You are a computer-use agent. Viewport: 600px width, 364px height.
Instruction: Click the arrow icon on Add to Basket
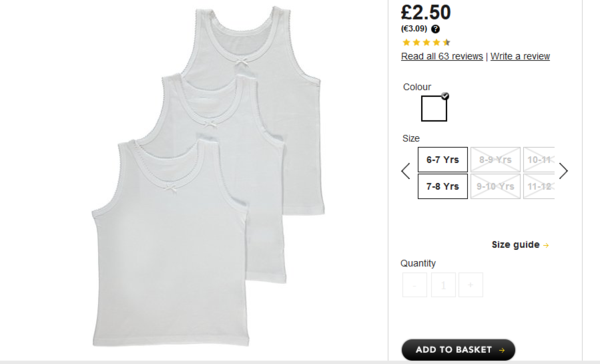coord(502,350)
